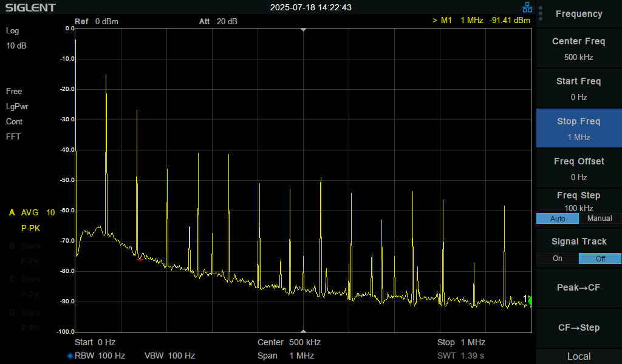The height and width of the screenshot is (364, 622).
Task: Click the Center 500 kHz readout below graph
Action: point(289,342)
